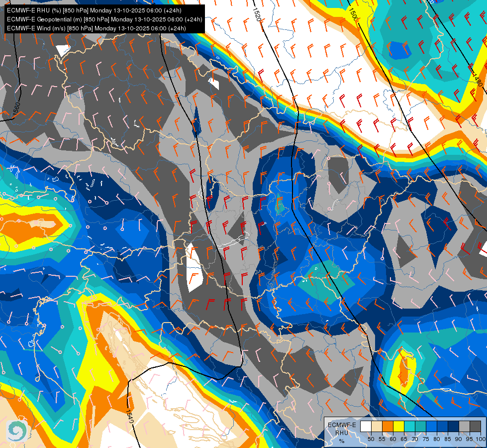Pick the orange legend swatch for 55-60%
Screen dimensions: 487x448
coord(388,426)
